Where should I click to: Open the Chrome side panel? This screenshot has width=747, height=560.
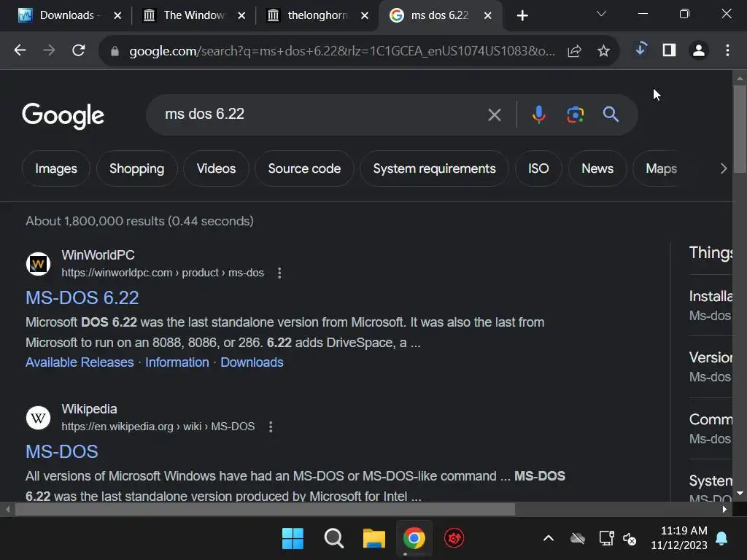[670, 50]
